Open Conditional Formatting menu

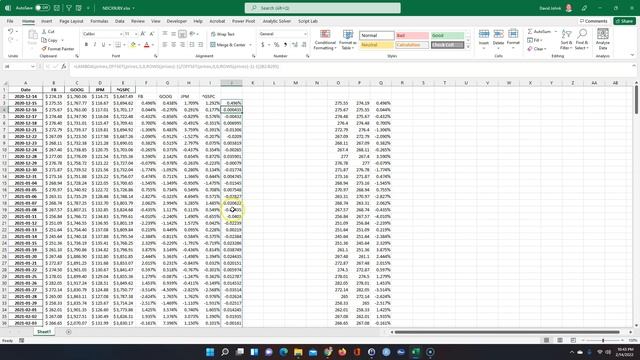pyautogui.click(x=325, y=40)
